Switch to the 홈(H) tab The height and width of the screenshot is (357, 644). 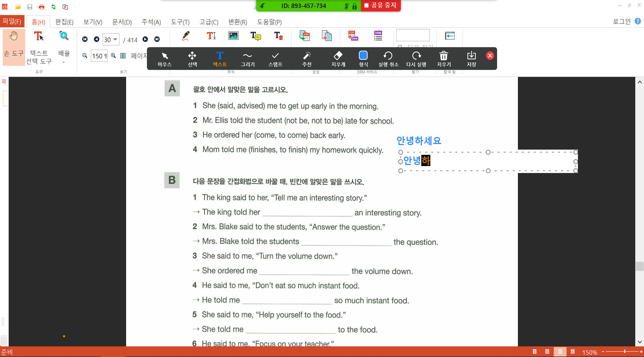38,22
